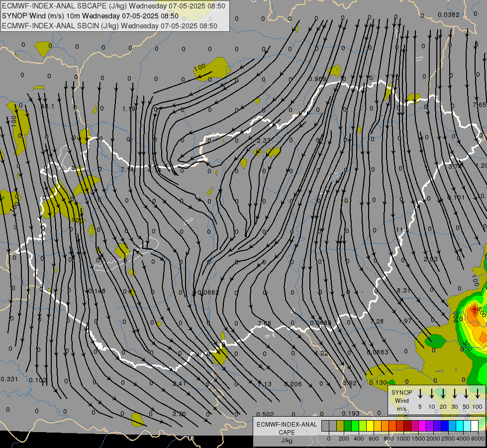Image resolution: width=487 pixels, height=448 pixels.
Task: Click the 0.130 value on the map
Action: pyautogui.click(x=378, y=383)
